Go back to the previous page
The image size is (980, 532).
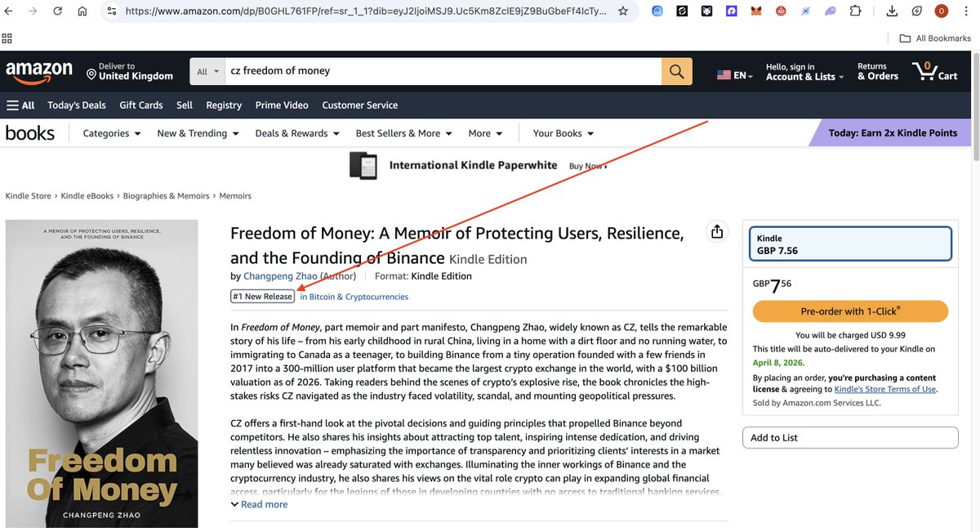pyautogui.click(x=9, y=11)
